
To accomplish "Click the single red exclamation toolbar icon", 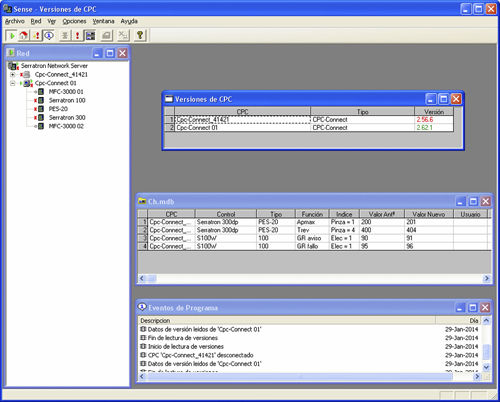I will click(x=77, y=35).
